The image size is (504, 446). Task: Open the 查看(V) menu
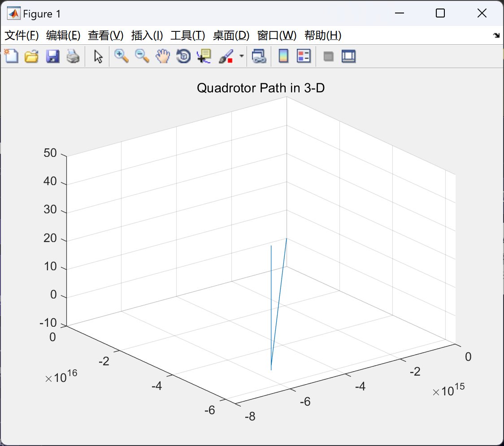tap(105, 35)
